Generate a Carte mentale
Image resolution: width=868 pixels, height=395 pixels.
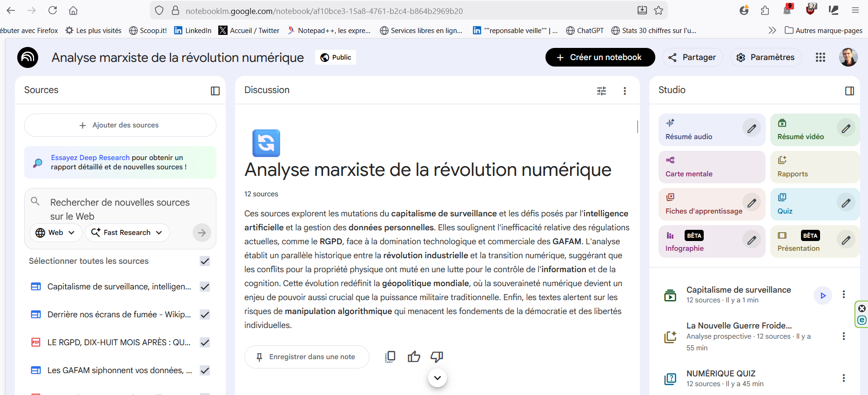click(x=712, y=167)
